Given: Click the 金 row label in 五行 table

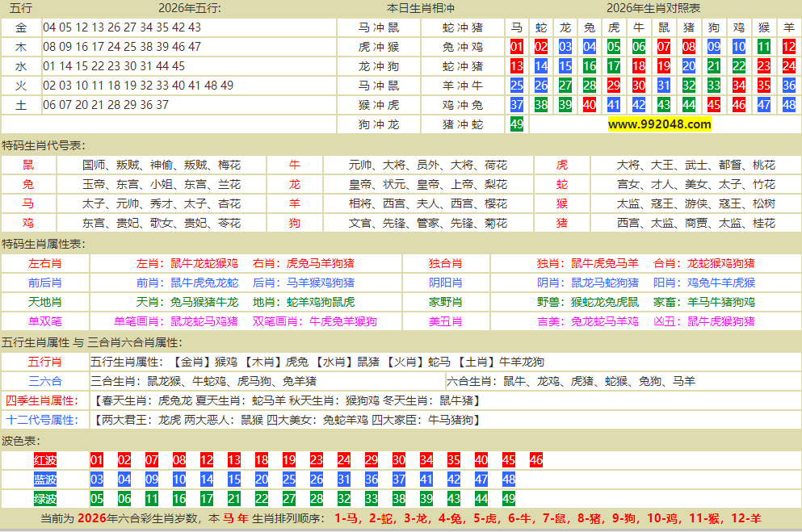Looking at the screenshot, I should point(21,27).
